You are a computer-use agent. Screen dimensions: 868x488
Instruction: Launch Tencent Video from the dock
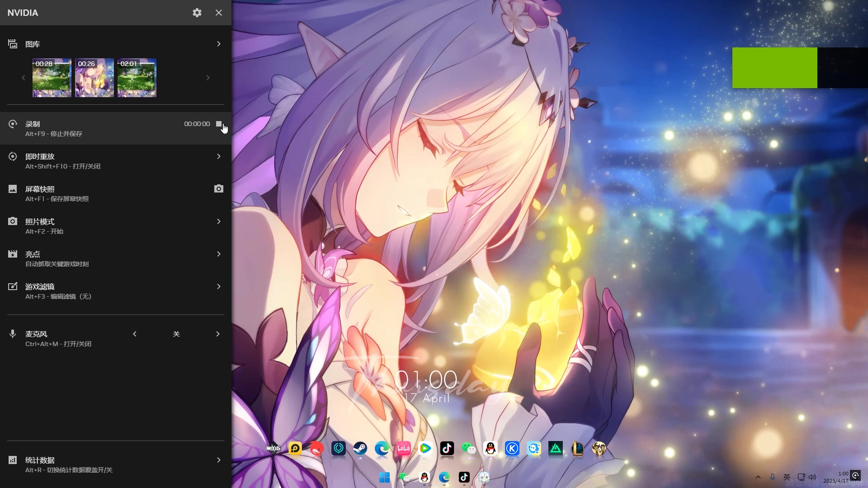coord(425,448)
